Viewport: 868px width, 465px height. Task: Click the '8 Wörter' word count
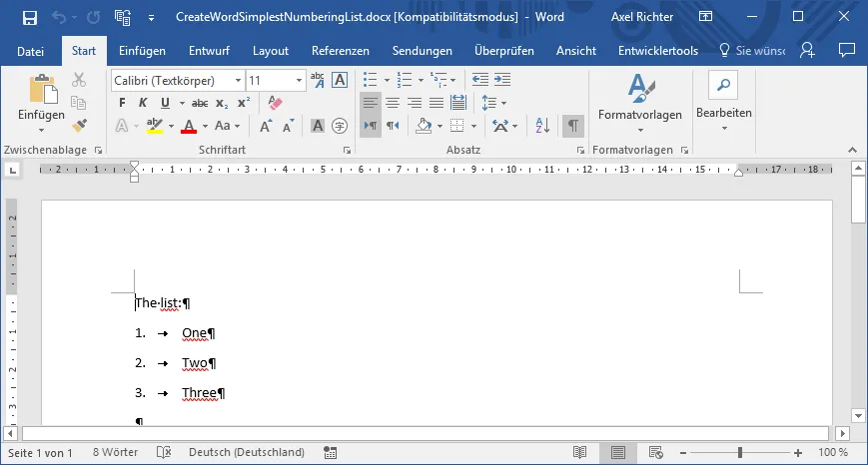tap(115, 452)
